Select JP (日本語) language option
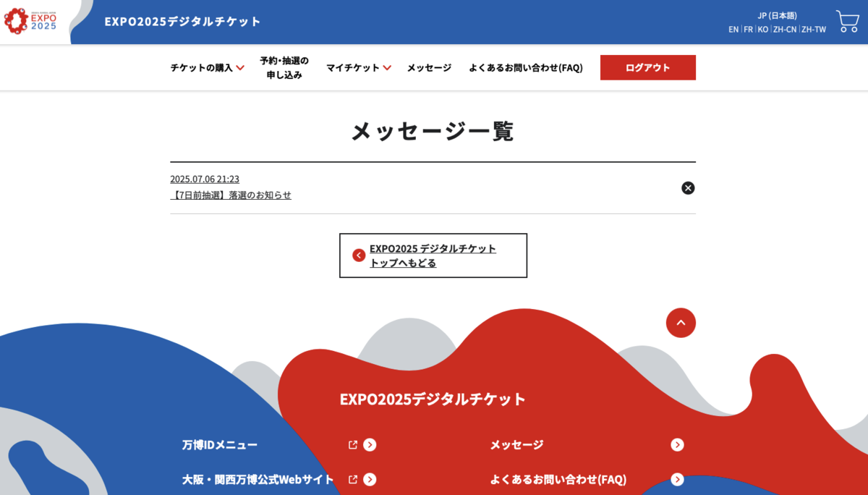This screenshot has height=495, width=868. coord(777,15)
